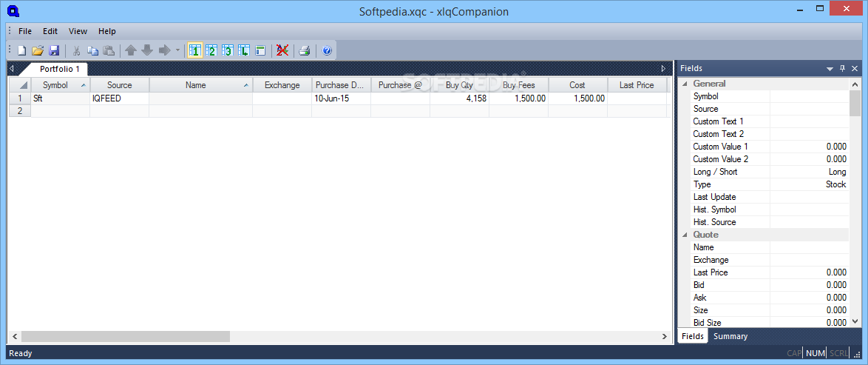This screenshot has height=365, width=868.
Task: Click horizontal scrollbar left arrow
Action: tap(15, 336)
